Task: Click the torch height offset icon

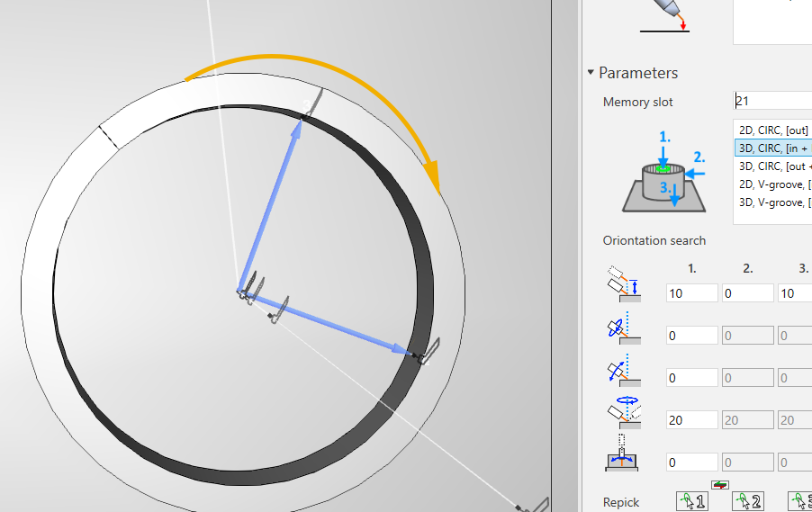Action: pyautogui.click(x=623, y=283)
